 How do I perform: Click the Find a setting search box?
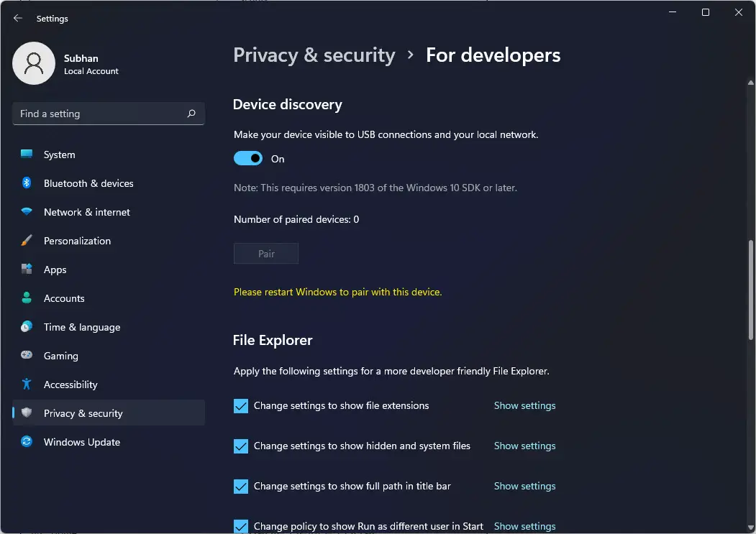[109, 114]
